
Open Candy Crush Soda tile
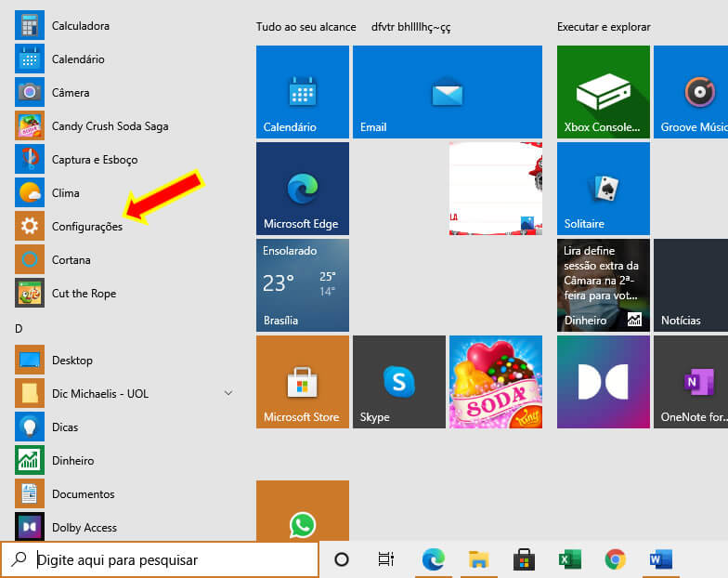click(x=496, y=381)
